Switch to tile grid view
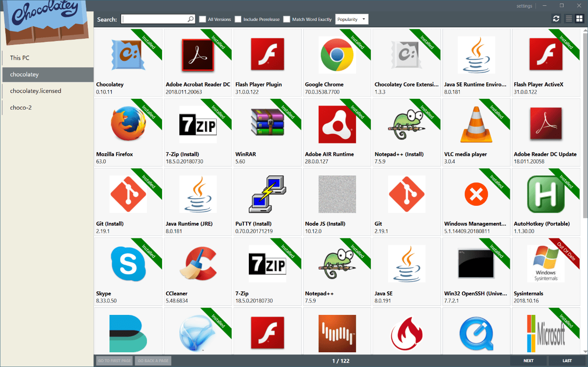Image resolution: width=588 pixels, height=367 pixels. pyautogui.click(x=579, y=19)
